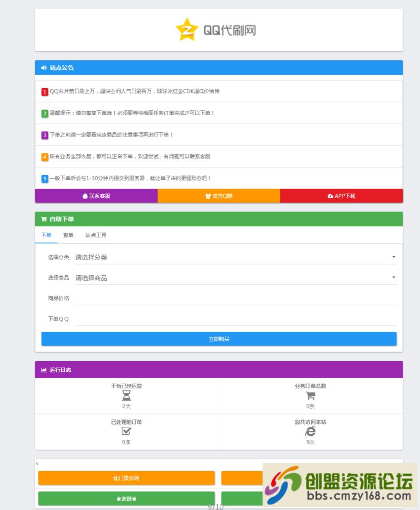Click announcement starting 所有业务全部恢复
This screenshot has height=510, width=420.
pos(130,156)
